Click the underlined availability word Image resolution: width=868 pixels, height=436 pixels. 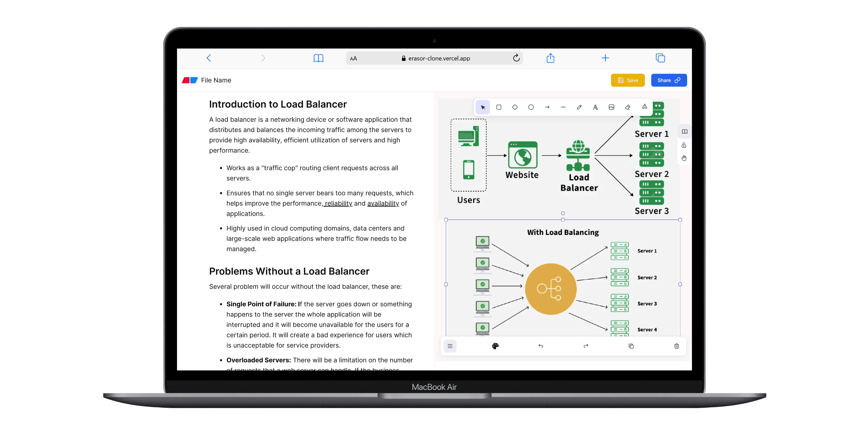point(383,203)
